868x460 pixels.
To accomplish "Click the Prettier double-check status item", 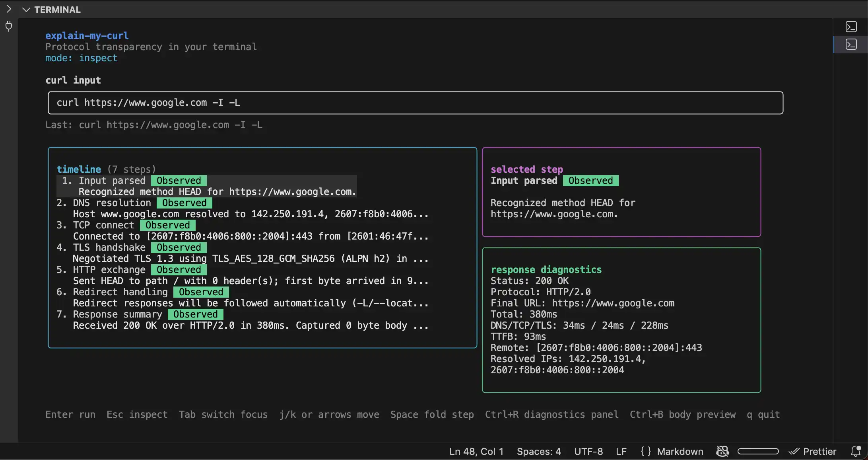I will tap(813, 451).
